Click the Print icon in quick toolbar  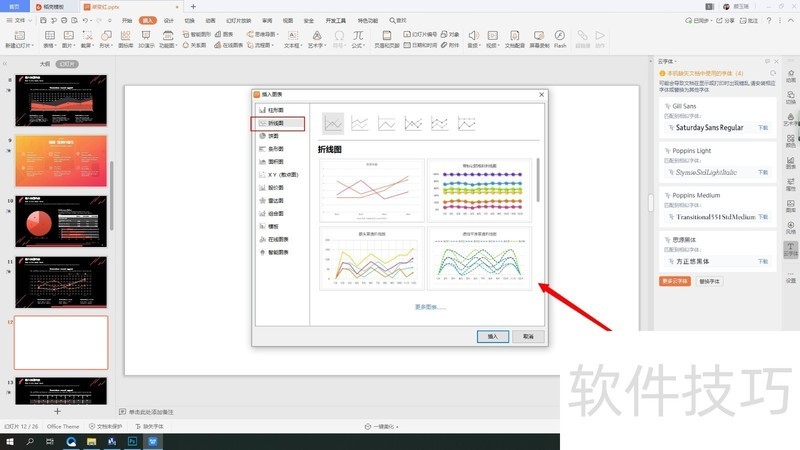click(64, 20)
